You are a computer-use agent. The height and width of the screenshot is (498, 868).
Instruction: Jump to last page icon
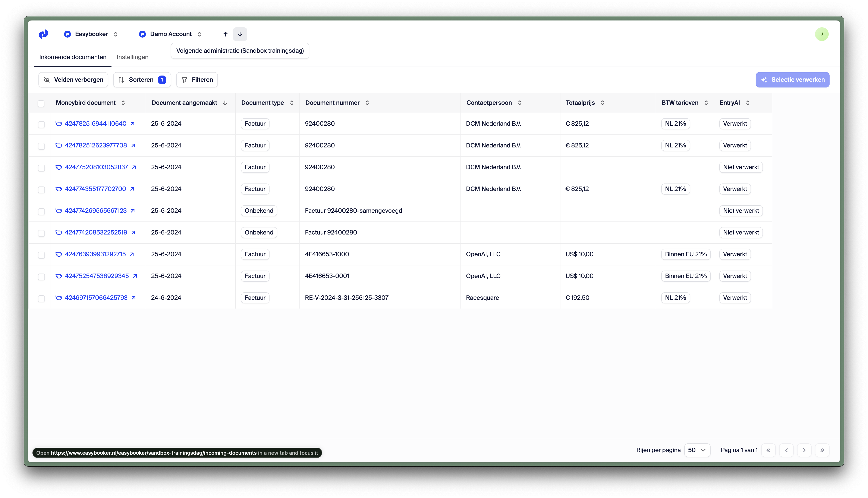[x=822, y=450]
